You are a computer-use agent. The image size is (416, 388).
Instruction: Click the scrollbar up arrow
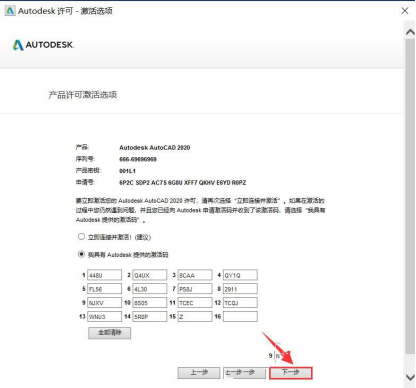tap(410, 32)
